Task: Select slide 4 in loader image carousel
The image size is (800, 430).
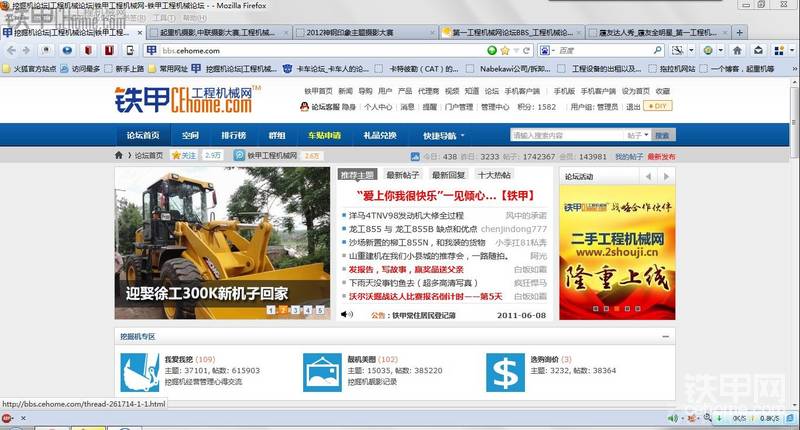Action: [x=308, y=310]
